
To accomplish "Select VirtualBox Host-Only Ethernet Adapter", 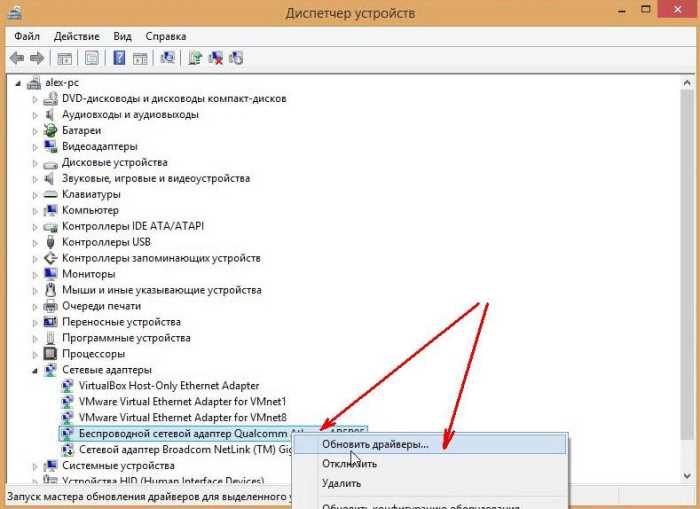I will coord(168,386).
